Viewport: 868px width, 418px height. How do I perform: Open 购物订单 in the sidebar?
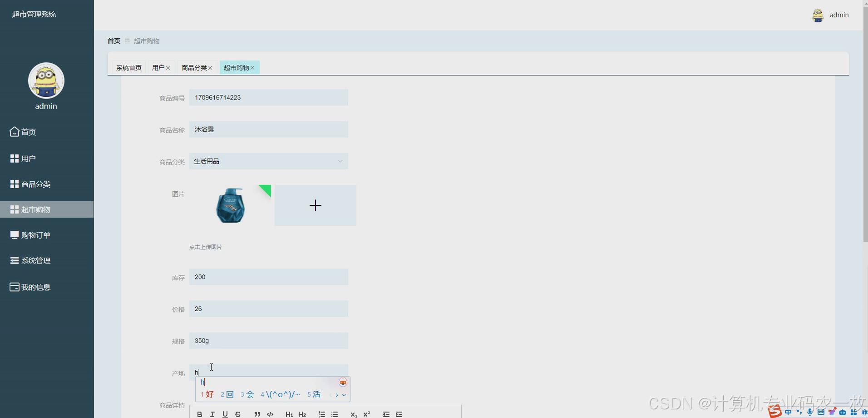point(47,235)
